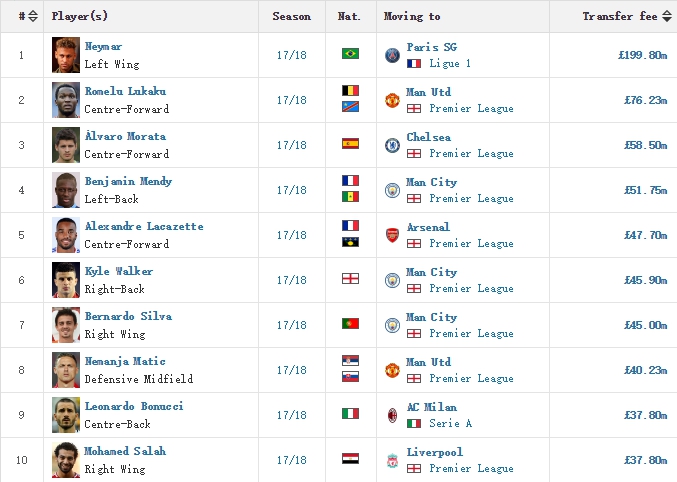This screenshot has width=677, height=482.
Task: Click the Paris SG club crest icon
Action: pyautogui.click(x=392, y=55)
